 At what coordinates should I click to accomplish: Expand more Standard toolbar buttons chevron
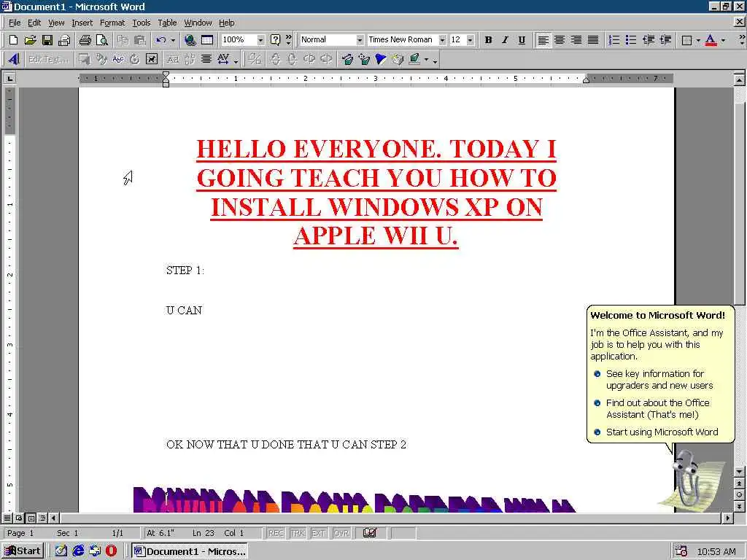(288, 40)
